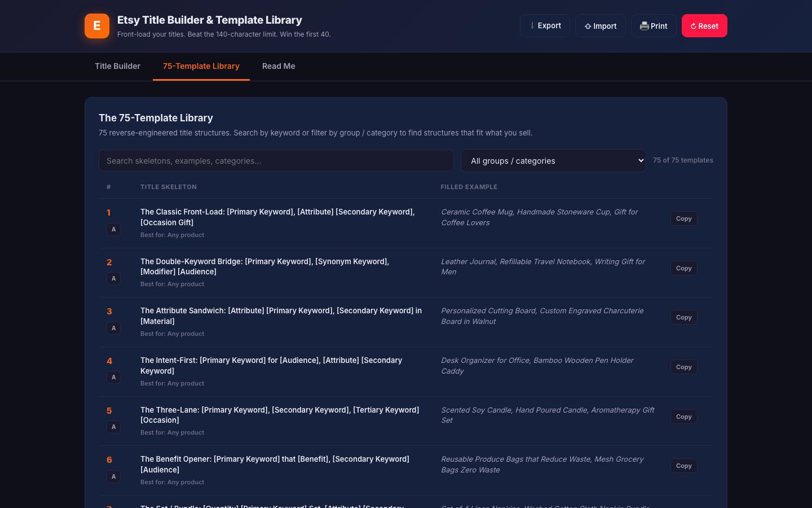Viewport: 812px width, 508px height.
Task: Focus the search skeletons input field
Action: (276, 161)
